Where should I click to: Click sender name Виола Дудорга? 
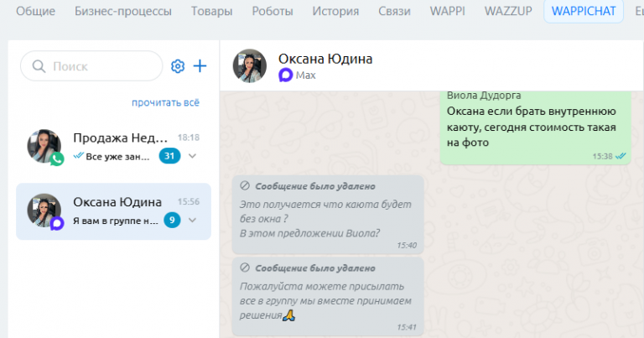point(484,96)
